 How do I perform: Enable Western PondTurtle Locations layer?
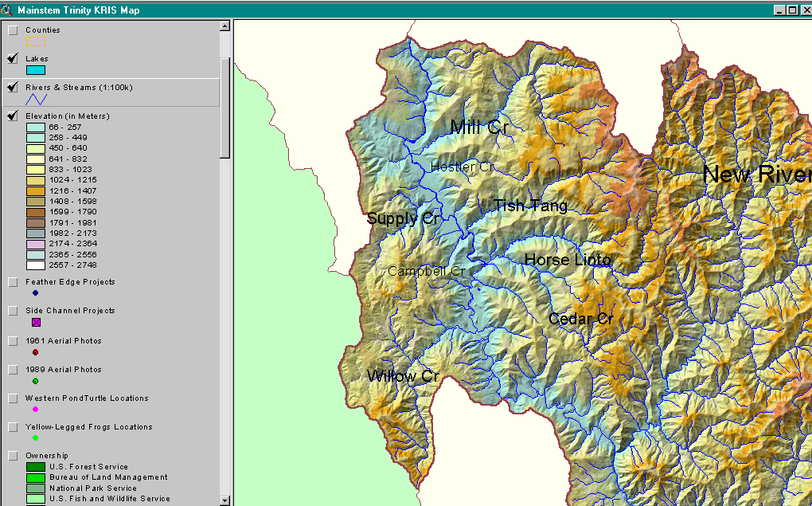click(13, 398)
